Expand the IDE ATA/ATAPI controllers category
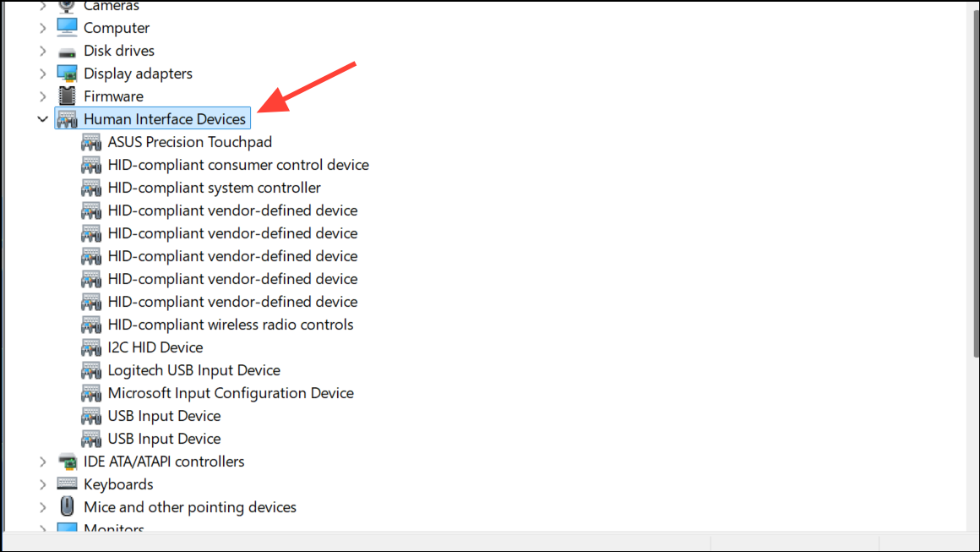 tap(42, 462)
